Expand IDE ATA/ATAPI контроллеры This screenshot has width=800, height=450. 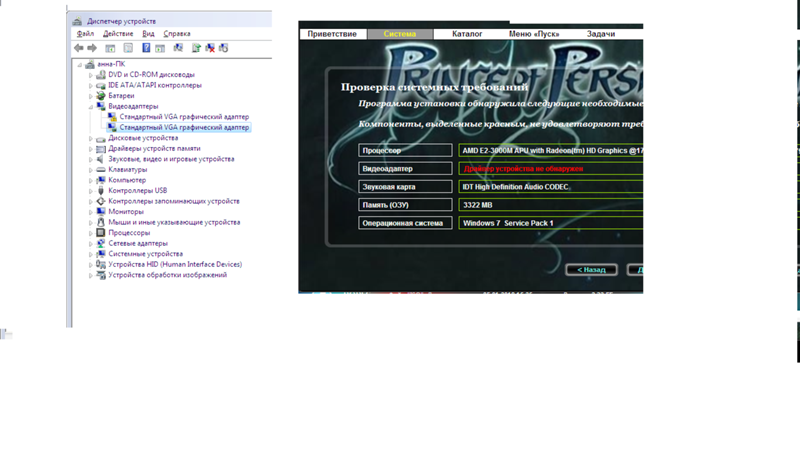tap(91, 86)
